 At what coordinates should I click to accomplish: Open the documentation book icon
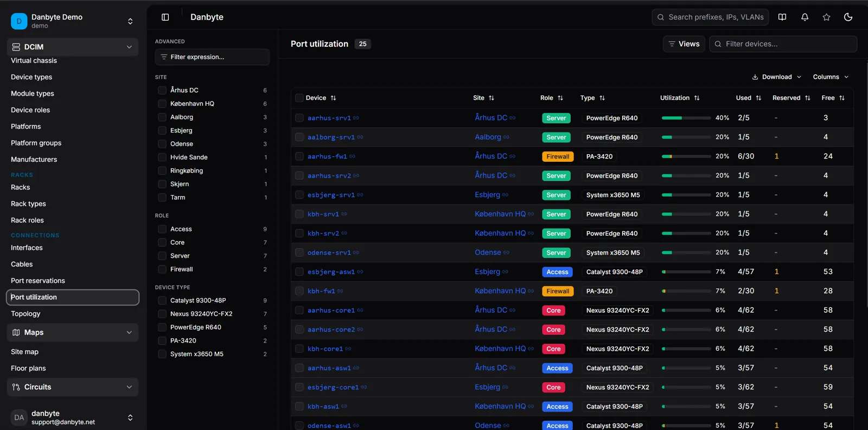782,17
